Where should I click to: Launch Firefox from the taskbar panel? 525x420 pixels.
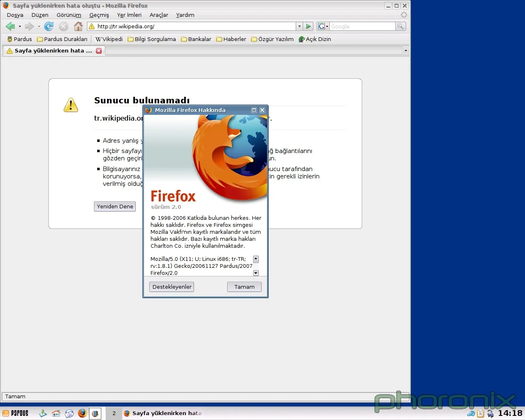(82, 413)
